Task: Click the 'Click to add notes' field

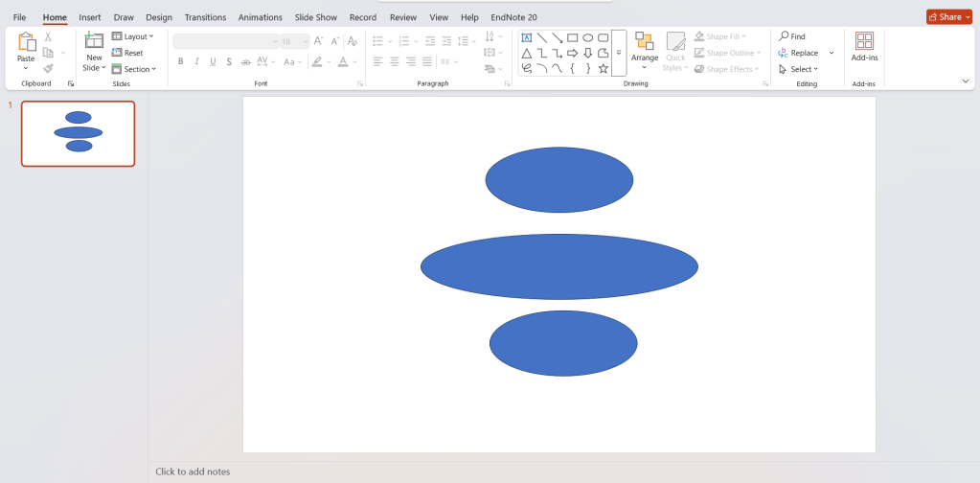Action: coord(193,471)
